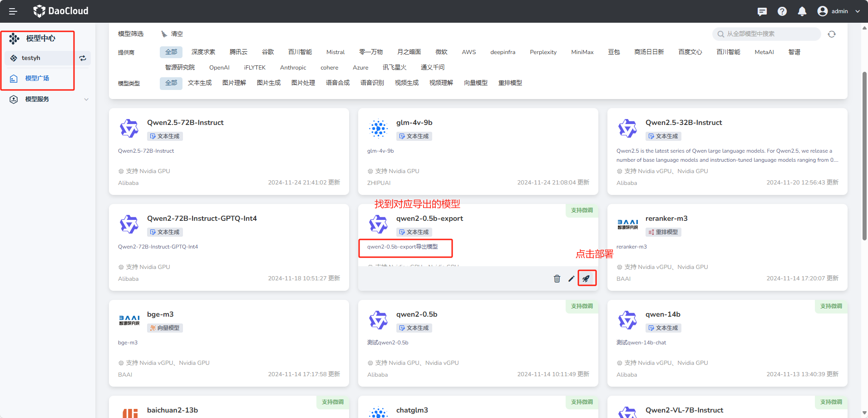
Task: Toggle the hamburger sidebar menu
Action: click(x=13, y=11)
